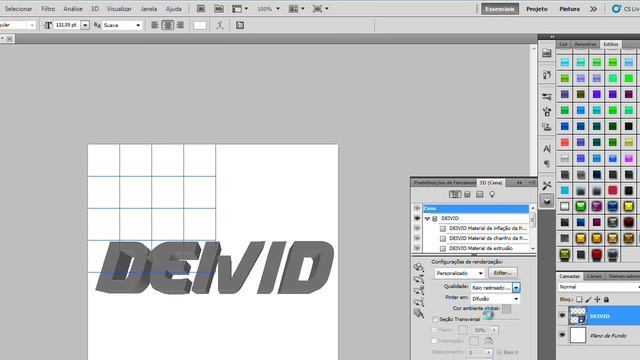This screenshot has width=640, height=360.
Task: Switch to Essenciais workspace
Action: (x=500, y=9)
